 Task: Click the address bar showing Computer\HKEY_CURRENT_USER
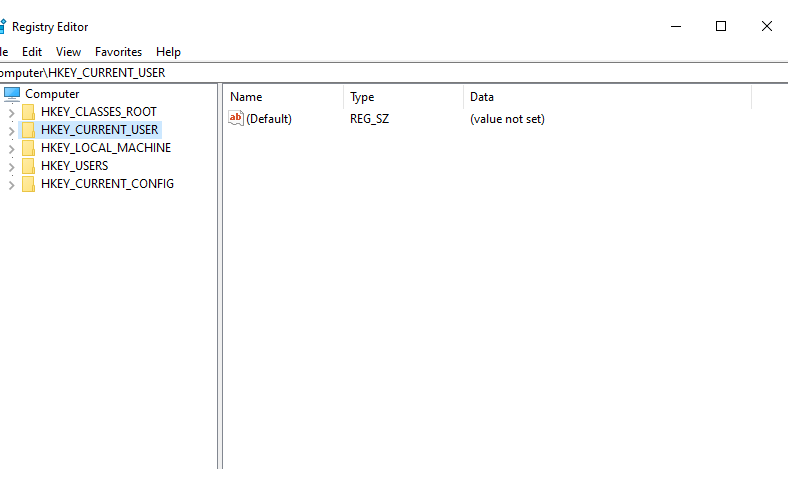[393, 73]
